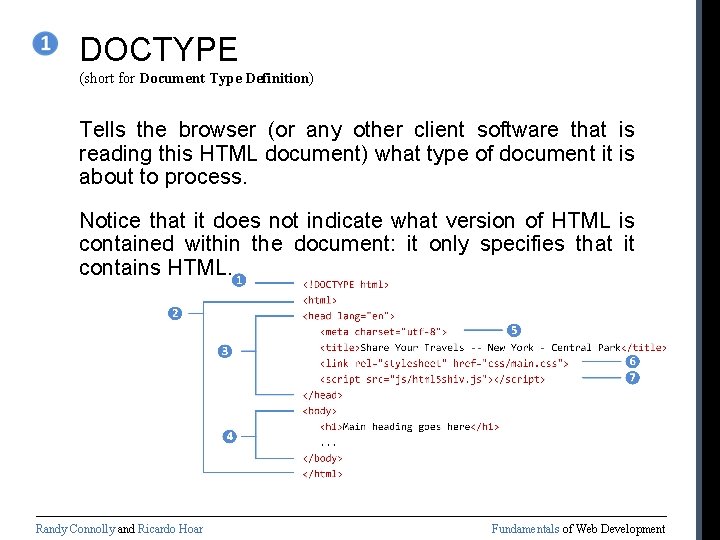Screen dimensions: 720x540
Task: Click 'Randy Connolly' in the footer
Action: point(75,529)
